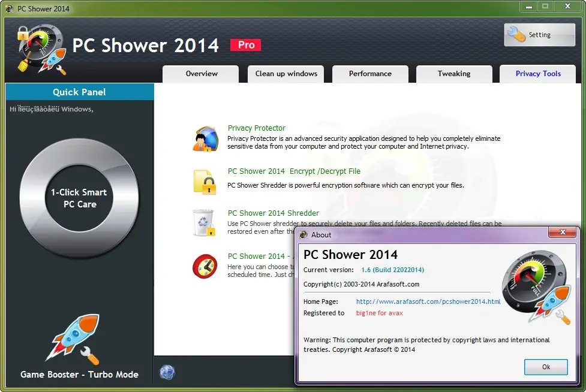Click the PC Shower gauge logo in header
586x392 pixels.
pyautogui.click(x=41, y=49)
